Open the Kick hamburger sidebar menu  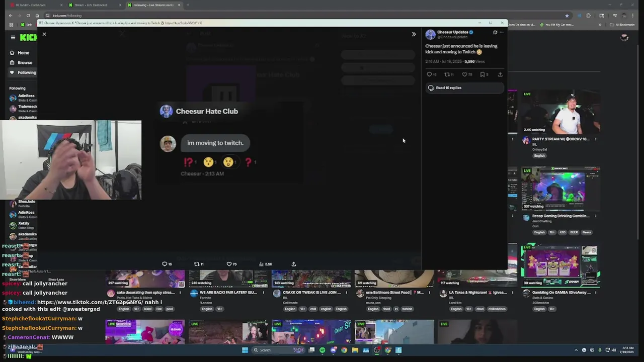pos(13,37)
